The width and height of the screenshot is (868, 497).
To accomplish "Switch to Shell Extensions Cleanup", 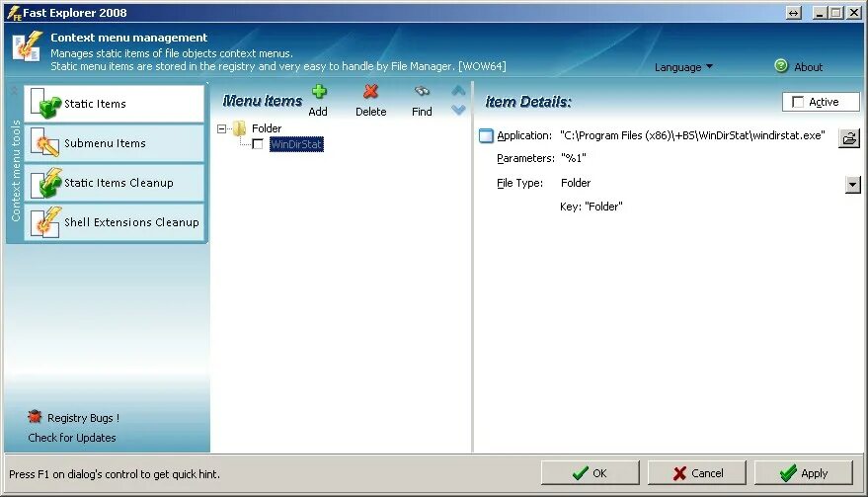I will click(114, 222).
